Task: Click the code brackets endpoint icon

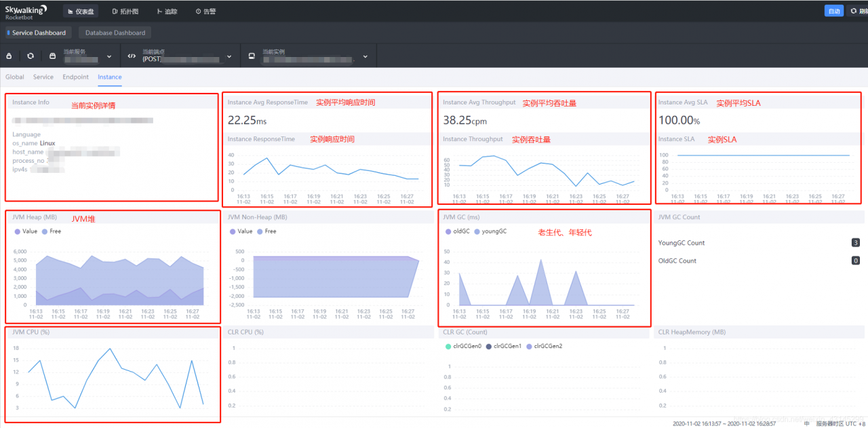Action: [132, 56]
